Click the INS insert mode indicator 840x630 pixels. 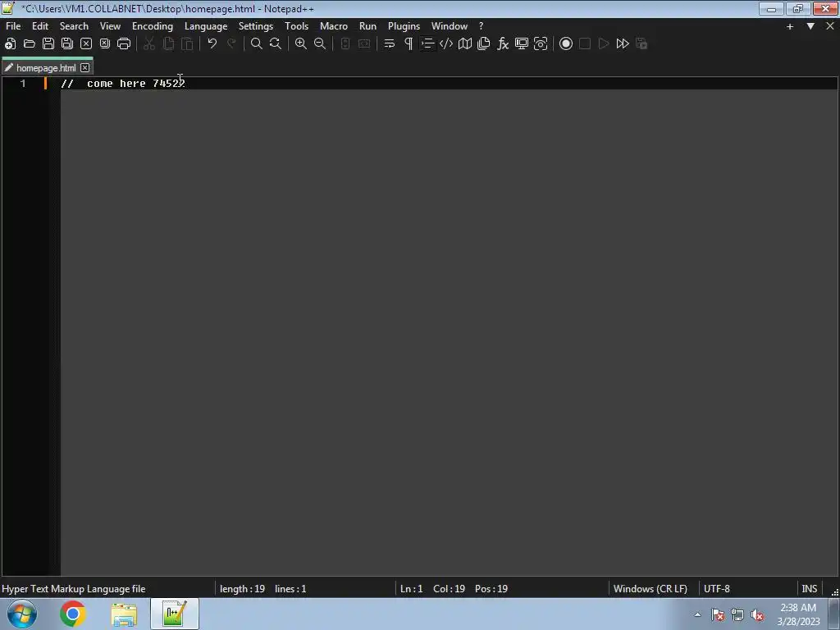click(810, 589)
